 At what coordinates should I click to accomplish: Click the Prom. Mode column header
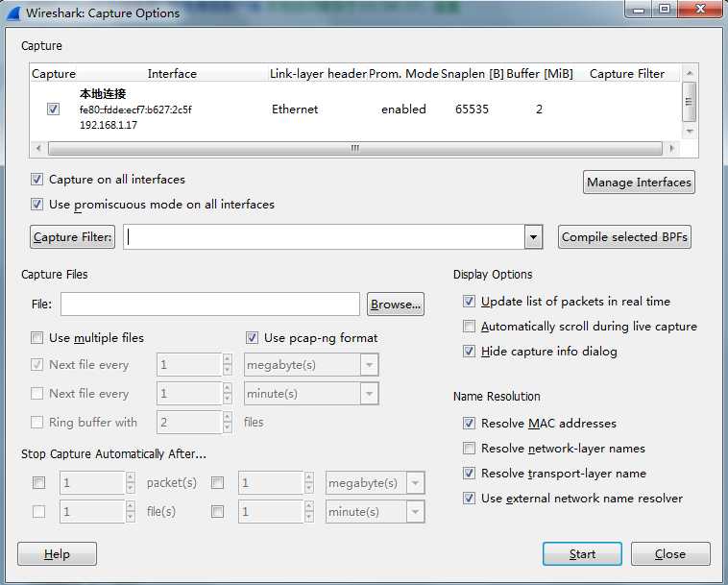pyautogui.click(x=403, y=74)
